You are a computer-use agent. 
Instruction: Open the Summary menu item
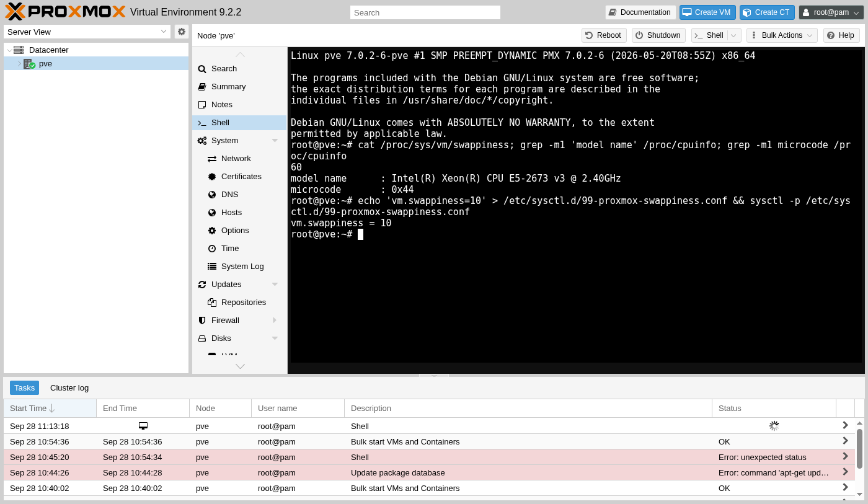tap(239, 87)
